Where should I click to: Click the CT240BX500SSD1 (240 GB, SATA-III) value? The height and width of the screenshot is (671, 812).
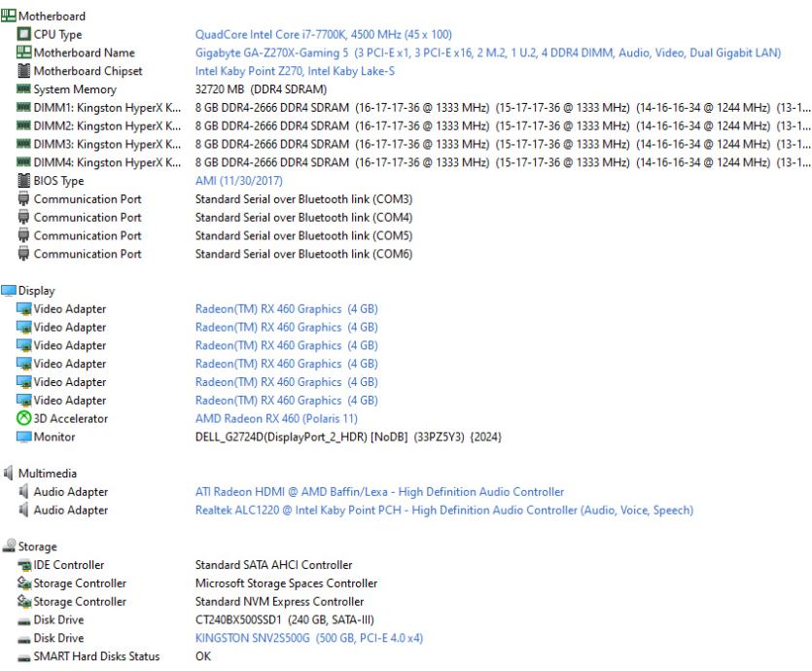(284, 619)
